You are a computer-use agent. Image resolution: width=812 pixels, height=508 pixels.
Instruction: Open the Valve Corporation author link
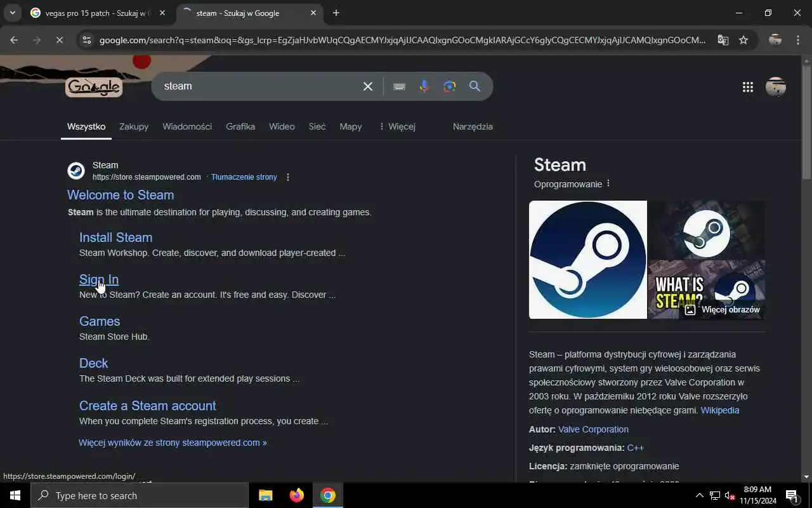(x=593, y=429)
